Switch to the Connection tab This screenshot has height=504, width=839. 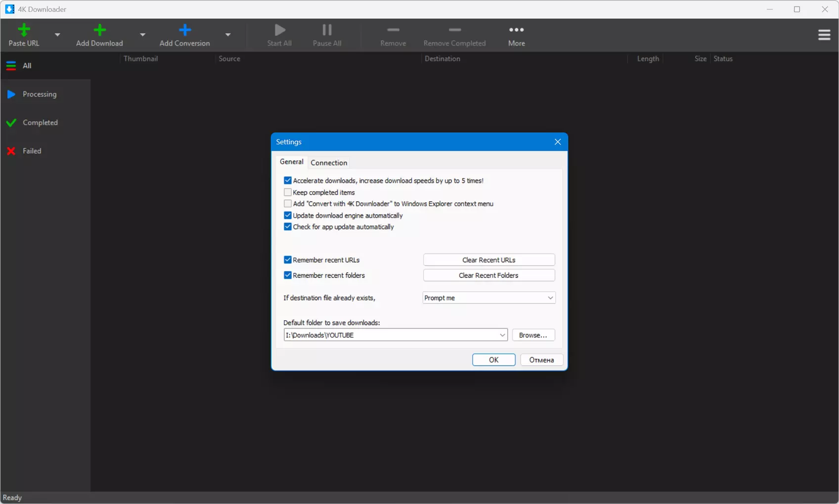pyautogui.click(x=329, y=163)
